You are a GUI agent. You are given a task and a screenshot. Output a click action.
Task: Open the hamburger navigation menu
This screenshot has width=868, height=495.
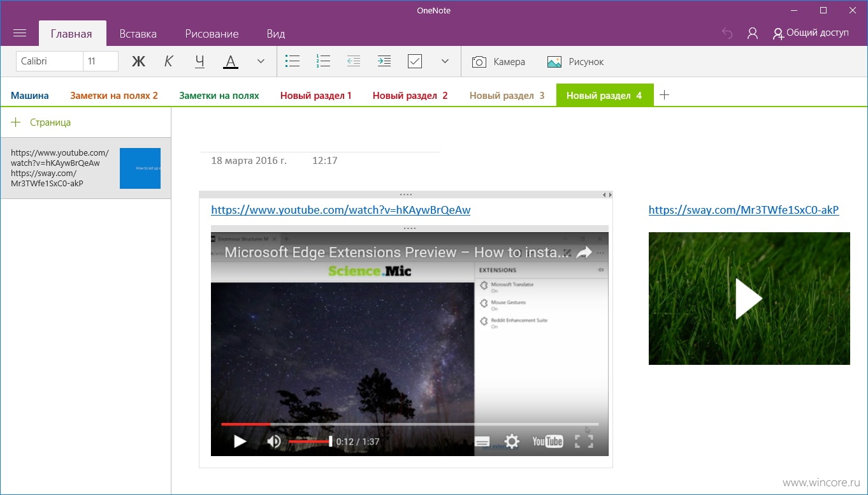[20, 33]
